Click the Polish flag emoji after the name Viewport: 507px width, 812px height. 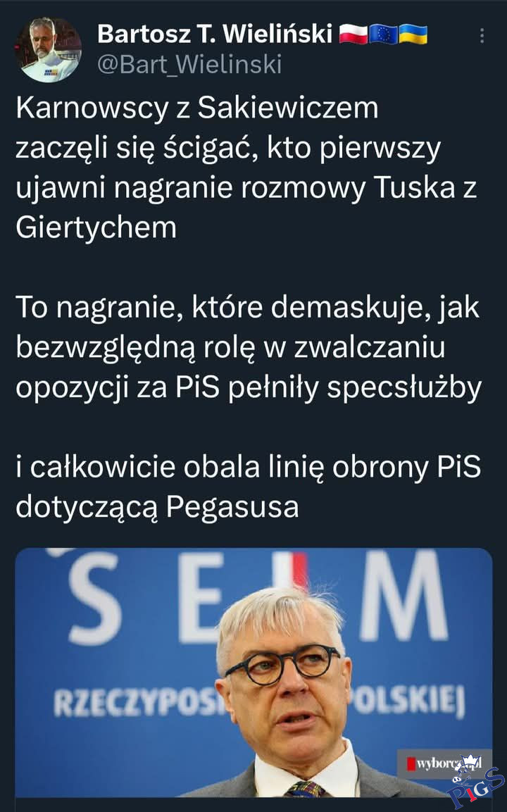pos(353,35)
